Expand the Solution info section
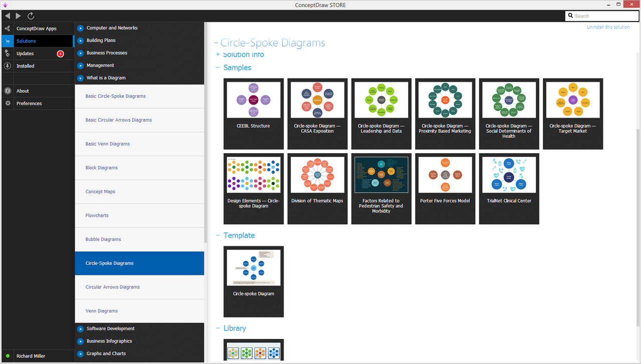The height and width of the screenshot is (364, 641). click(218, 55)
